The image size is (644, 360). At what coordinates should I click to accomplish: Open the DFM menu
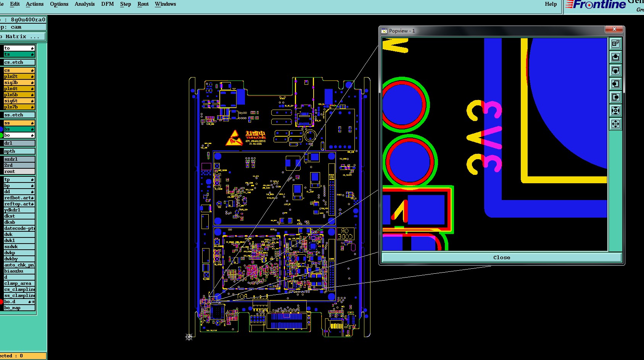pos(108,4)
